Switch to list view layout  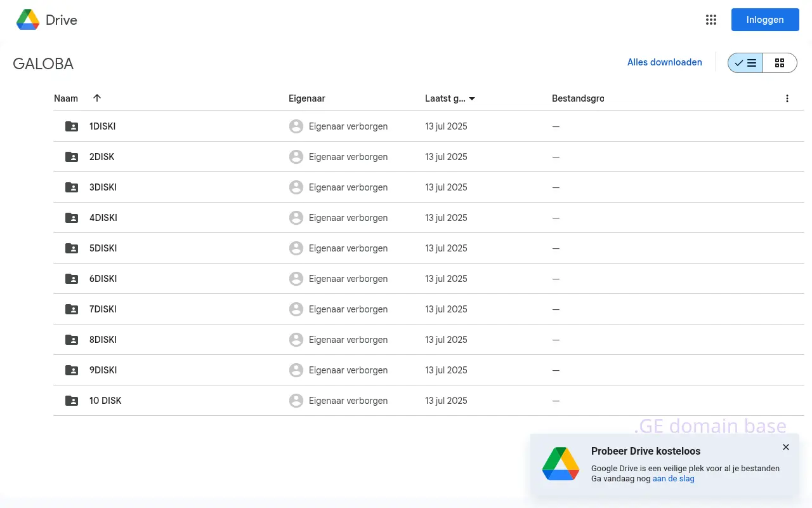745,63
